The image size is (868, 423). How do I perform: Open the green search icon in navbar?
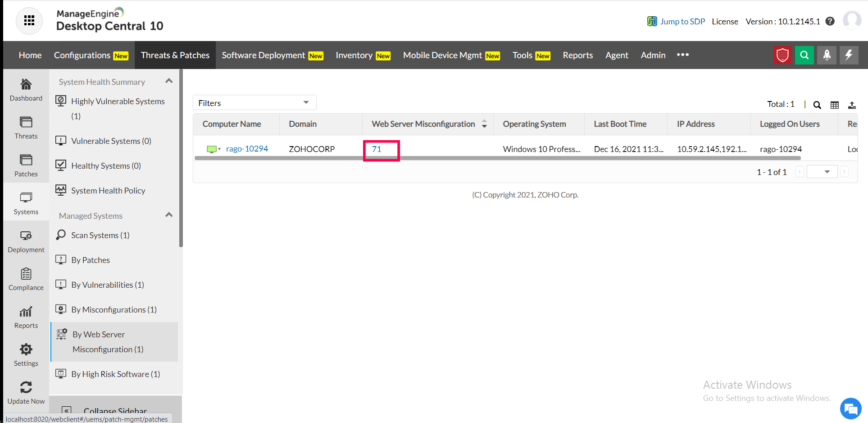coord(804,55)
